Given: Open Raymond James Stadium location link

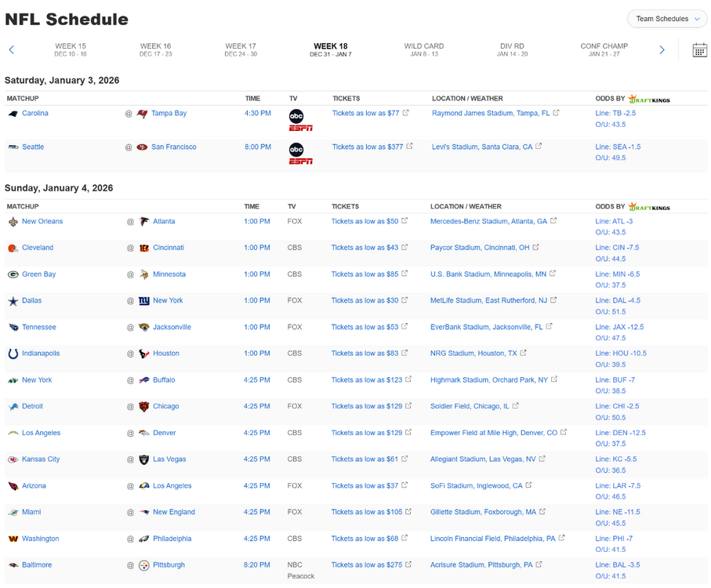Looking at the screenshot, I should pyautogui.click(x=491, y=114).
